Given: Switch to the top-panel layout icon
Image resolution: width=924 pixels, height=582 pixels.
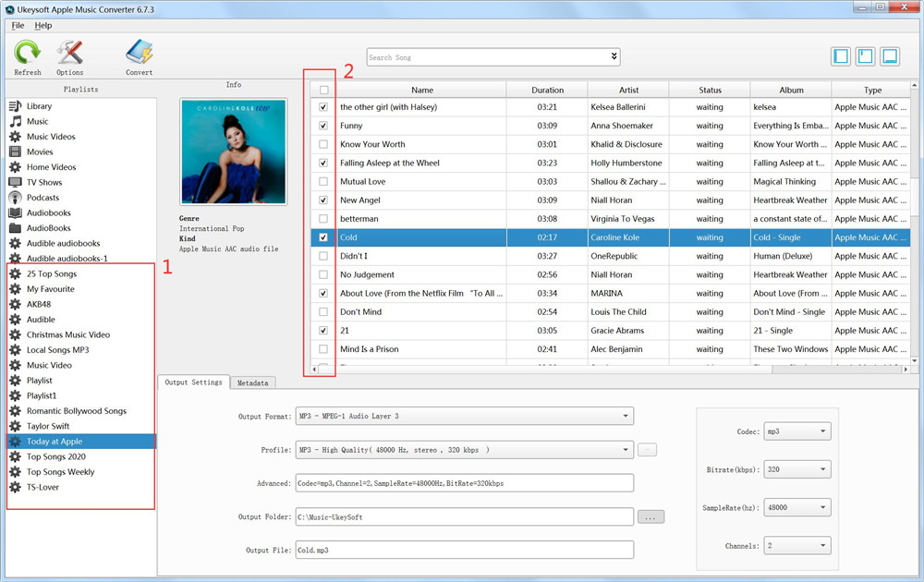Looking at the screenshot, I should click(865, 56).
